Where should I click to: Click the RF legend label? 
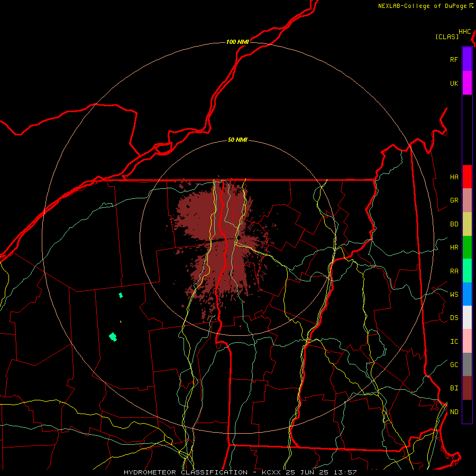click(x=454, y=60)
